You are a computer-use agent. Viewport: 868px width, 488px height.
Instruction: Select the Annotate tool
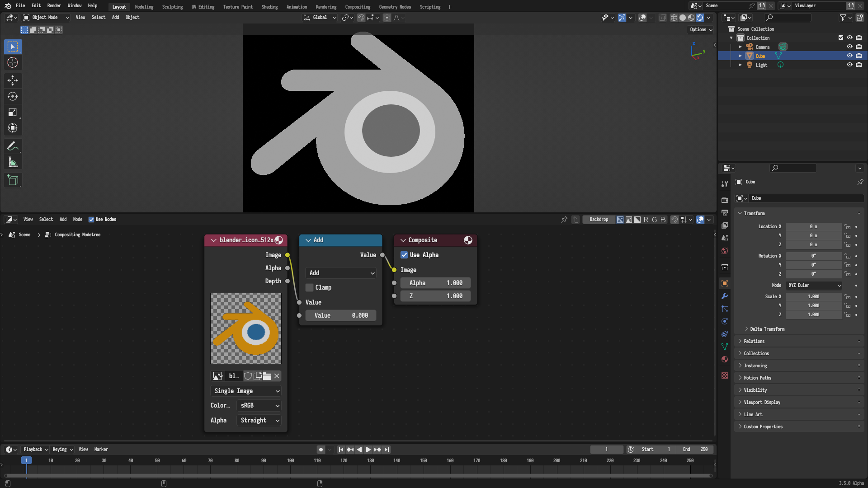point(13,146)
